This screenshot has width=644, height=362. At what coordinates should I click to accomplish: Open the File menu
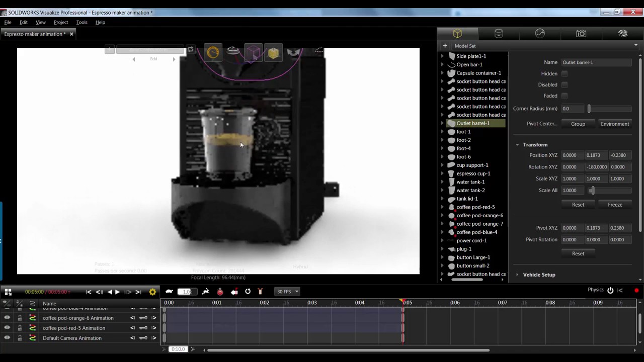8,22
